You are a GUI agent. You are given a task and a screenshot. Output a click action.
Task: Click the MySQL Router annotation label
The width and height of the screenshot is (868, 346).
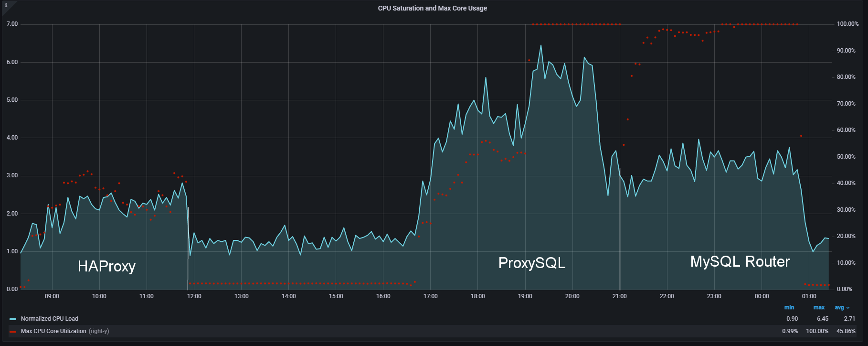[740, 261]
